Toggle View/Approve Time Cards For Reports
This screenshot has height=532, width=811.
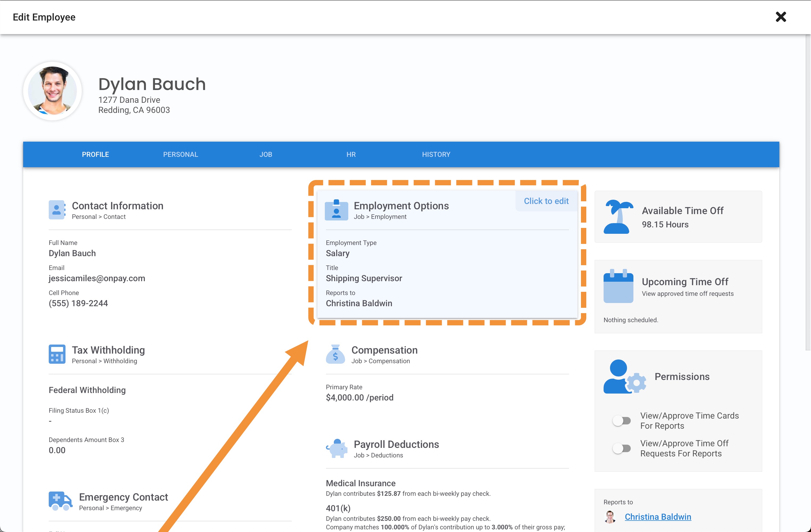[621, 421]
